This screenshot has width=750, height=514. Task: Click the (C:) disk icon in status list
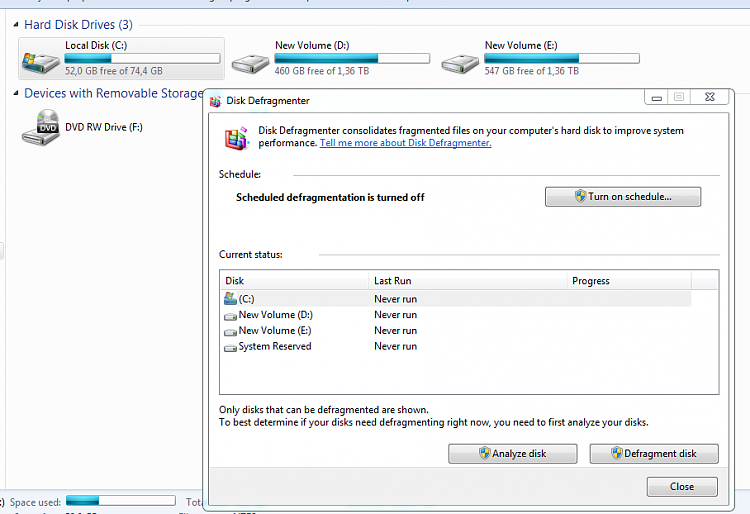[230, 299]
